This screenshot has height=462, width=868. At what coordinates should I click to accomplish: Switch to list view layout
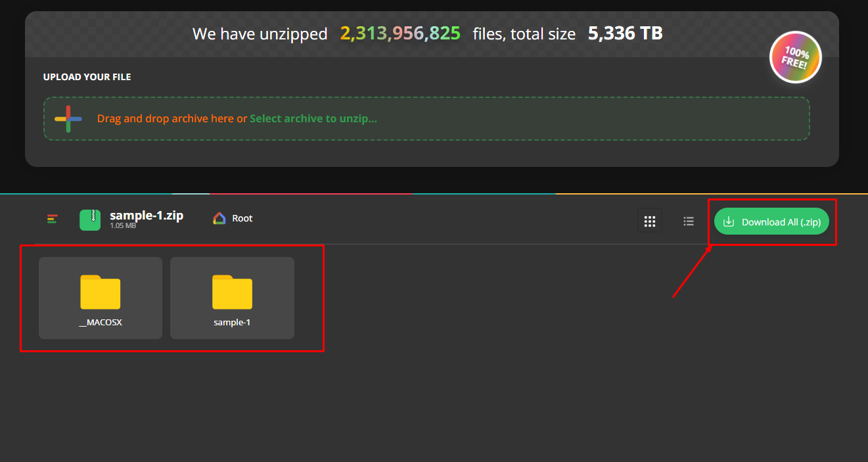point(688,221)
